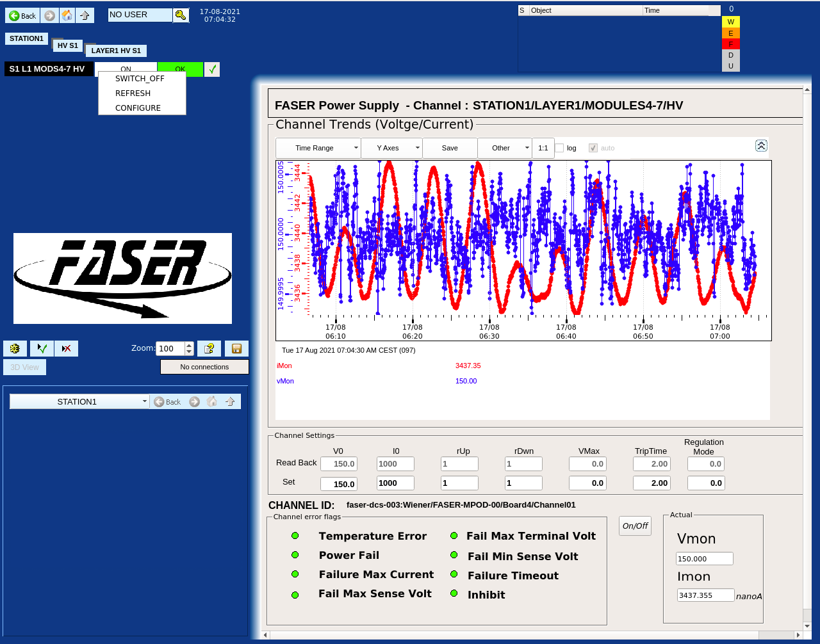Click the On/Off channel button

[x=635, y=526]
